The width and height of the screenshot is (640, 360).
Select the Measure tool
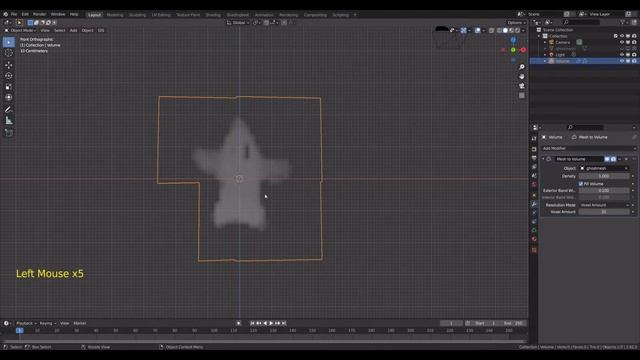[x=9, y=120]
